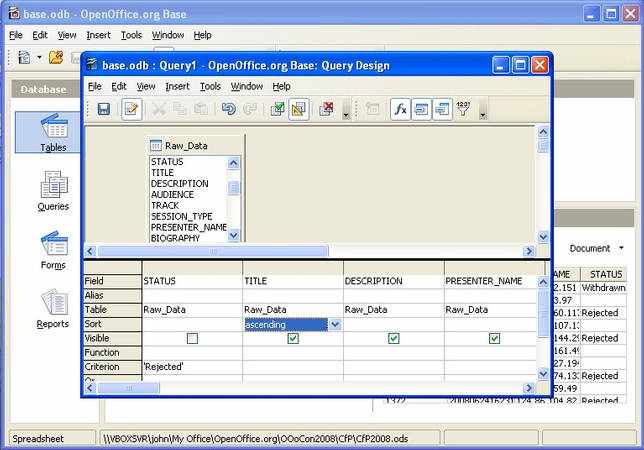Click the Function row header button
The width and height of the screenshot is (644, 450).
(x=113, y=353)
